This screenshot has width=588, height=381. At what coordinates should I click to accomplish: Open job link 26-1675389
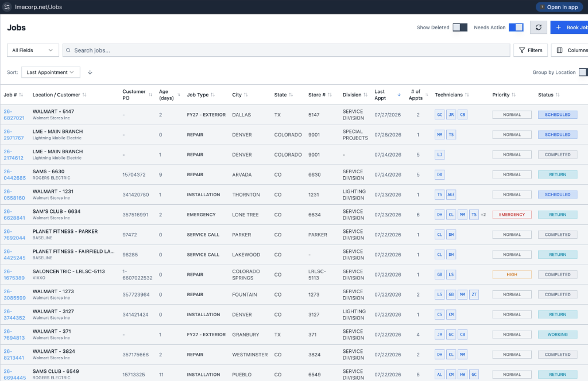point(14,275)
